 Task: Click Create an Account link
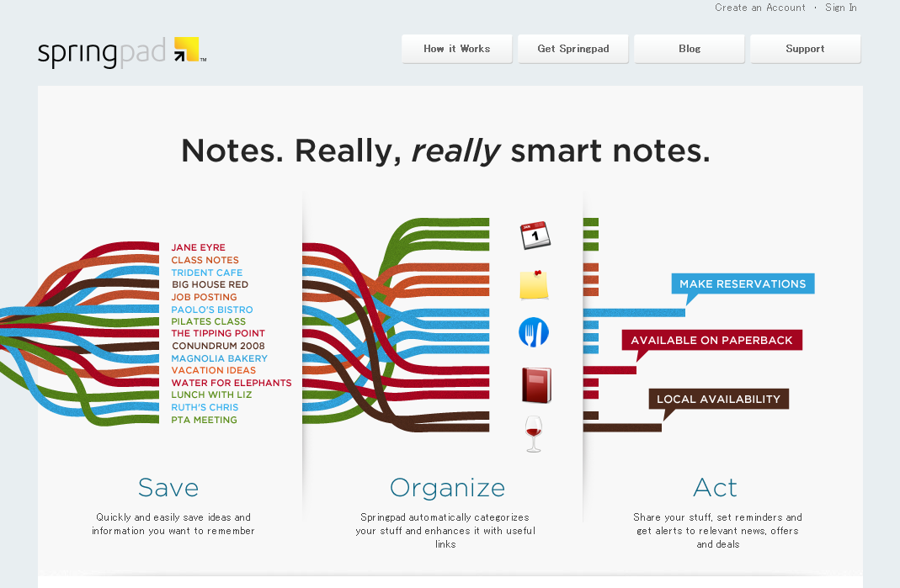(760, 8)
